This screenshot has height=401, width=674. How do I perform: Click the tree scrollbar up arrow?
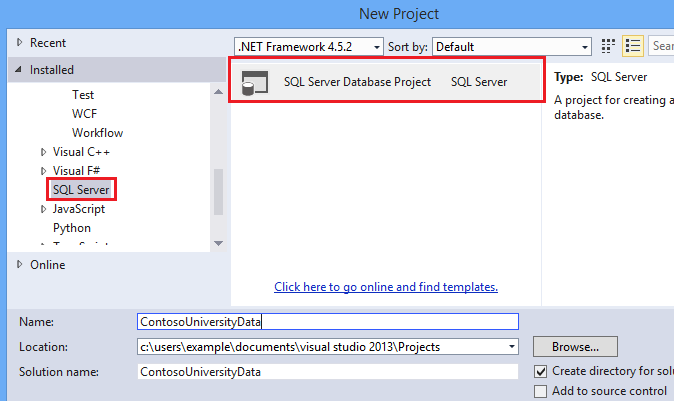pyautogui.click(x=218, y=92)
